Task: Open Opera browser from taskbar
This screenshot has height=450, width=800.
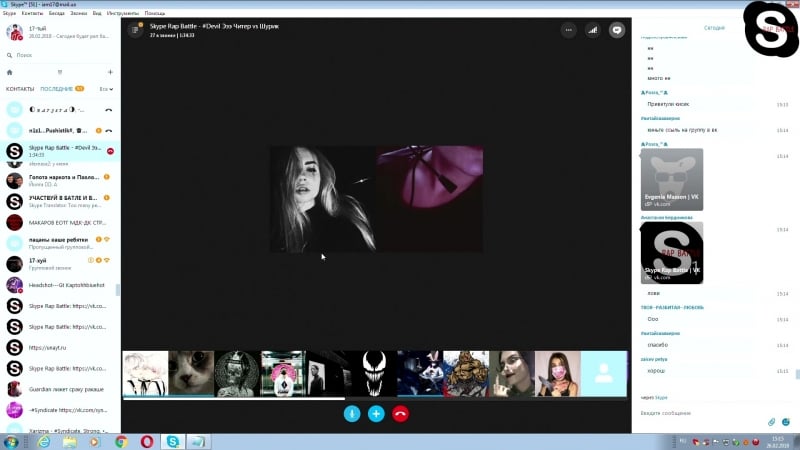Action: pyautogui.click(x=147, y=442)
